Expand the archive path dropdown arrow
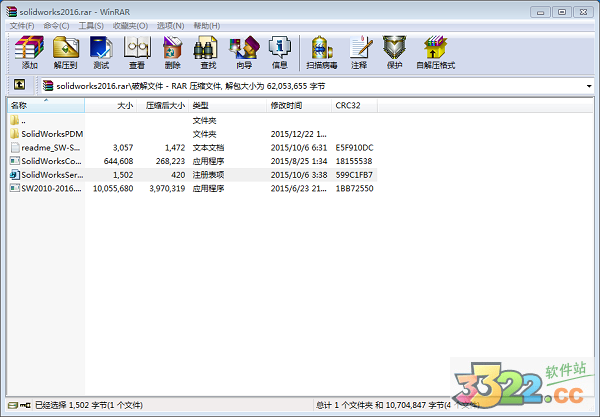600x417 pixels. pos(589,86)
